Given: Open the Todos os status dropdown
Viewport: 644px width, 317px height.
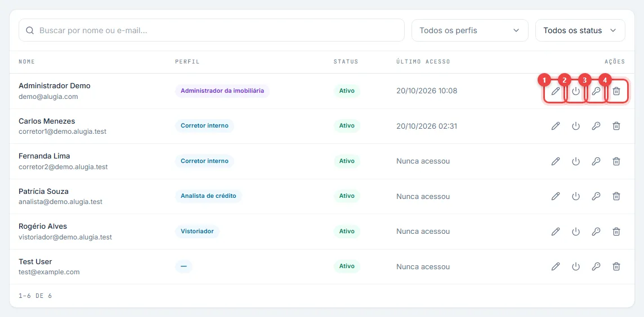Looking at the screenshot, I should coord(580,30).
